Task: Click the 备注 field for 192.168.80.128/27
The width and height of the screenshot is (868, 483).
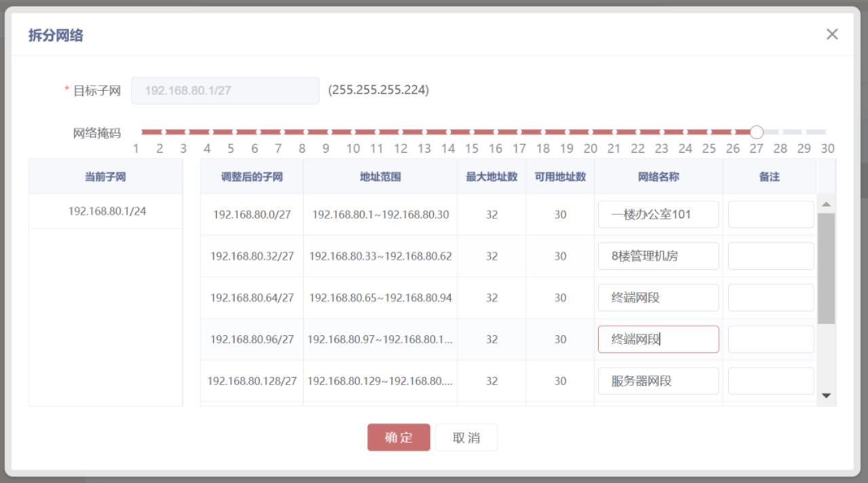Action: (770, 381)
